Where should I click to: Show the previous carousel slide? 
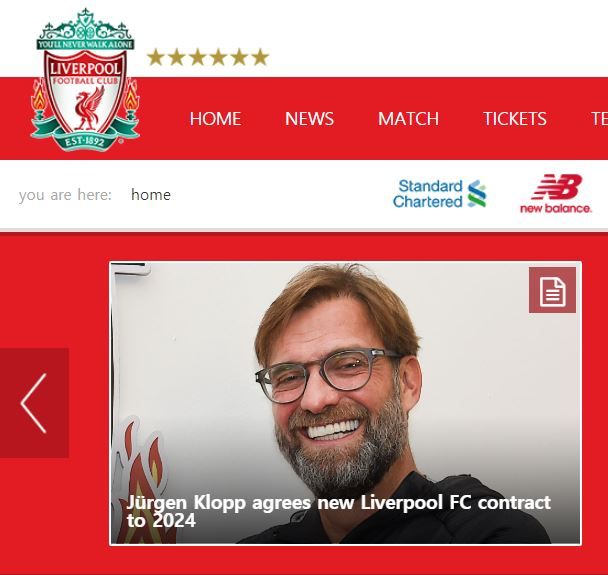pyautogui.click(x=34, y=403)
